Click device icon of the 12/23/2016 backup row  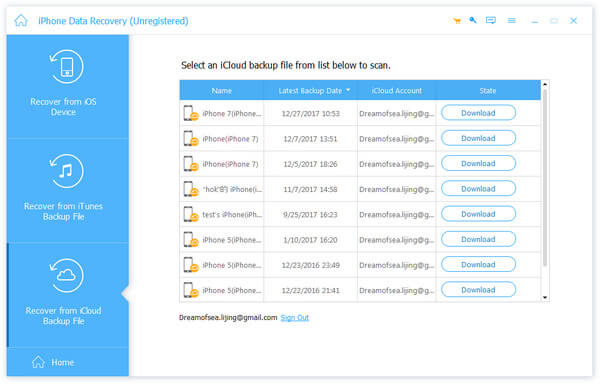[191, 265]
